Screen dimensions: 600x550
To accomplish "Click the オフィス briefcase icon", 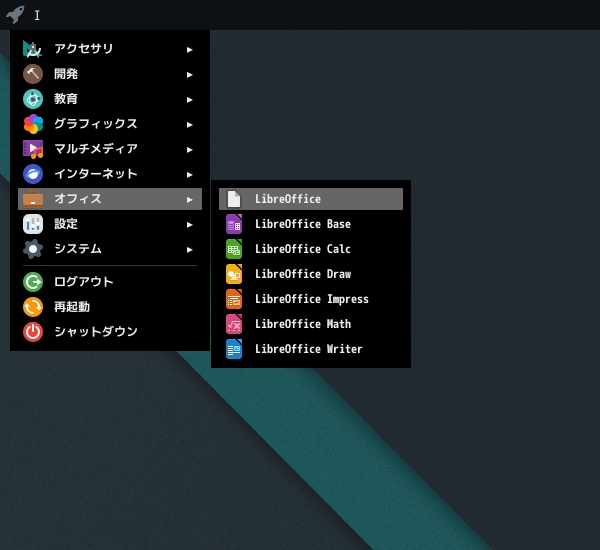I will (x=33, y=199).
